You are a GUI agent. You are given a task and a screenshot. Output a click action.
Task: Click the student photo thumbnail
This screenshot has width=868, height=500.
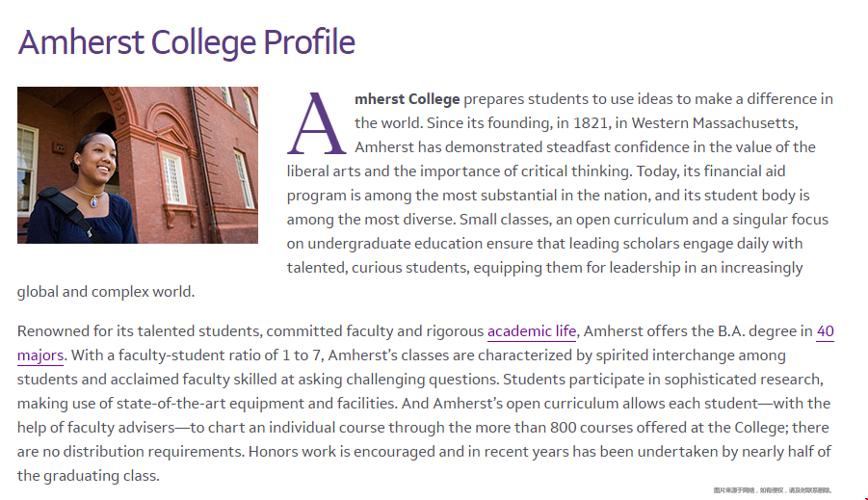coord(138,165)
